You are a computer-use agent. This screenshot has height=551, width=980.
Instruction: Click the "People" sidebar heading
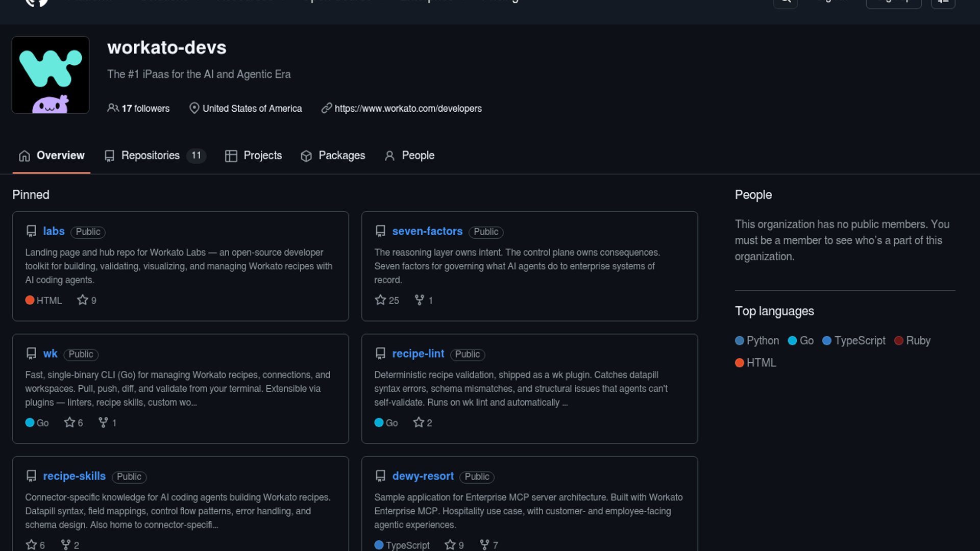click(753, 195)
